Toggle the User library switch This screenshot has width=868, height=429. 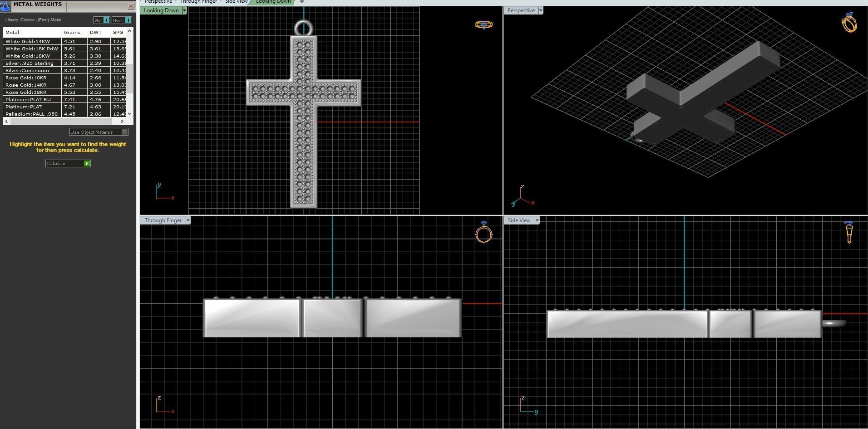122,20
